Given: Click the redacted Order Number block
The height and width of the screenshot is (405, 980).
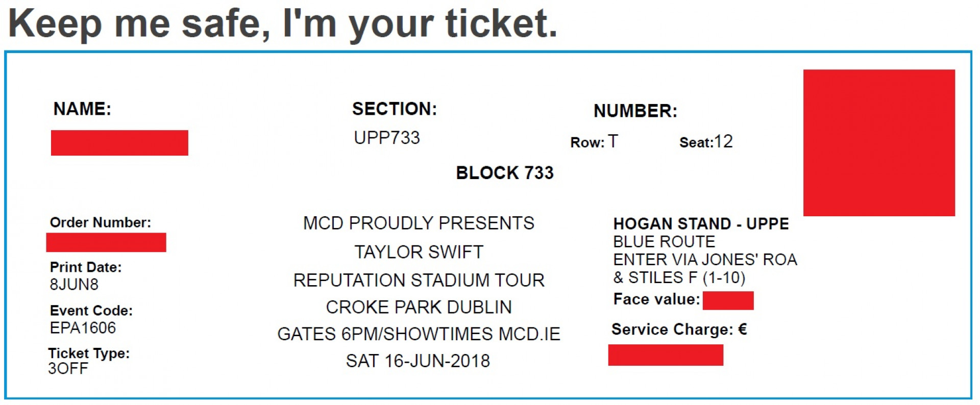Looking at the screenshot, I should point(106,242).
